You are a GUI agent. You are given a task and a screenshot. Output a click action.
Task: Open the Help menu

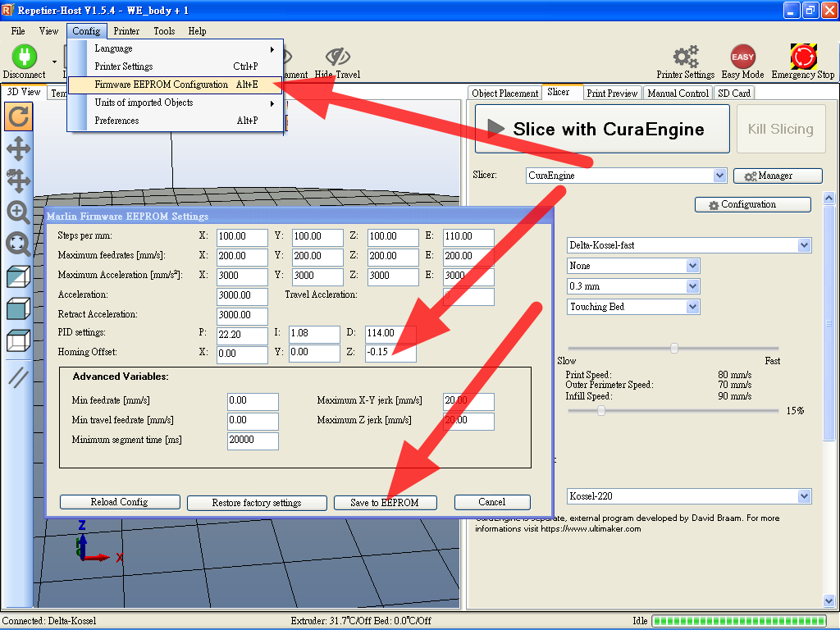click(197, 31)
